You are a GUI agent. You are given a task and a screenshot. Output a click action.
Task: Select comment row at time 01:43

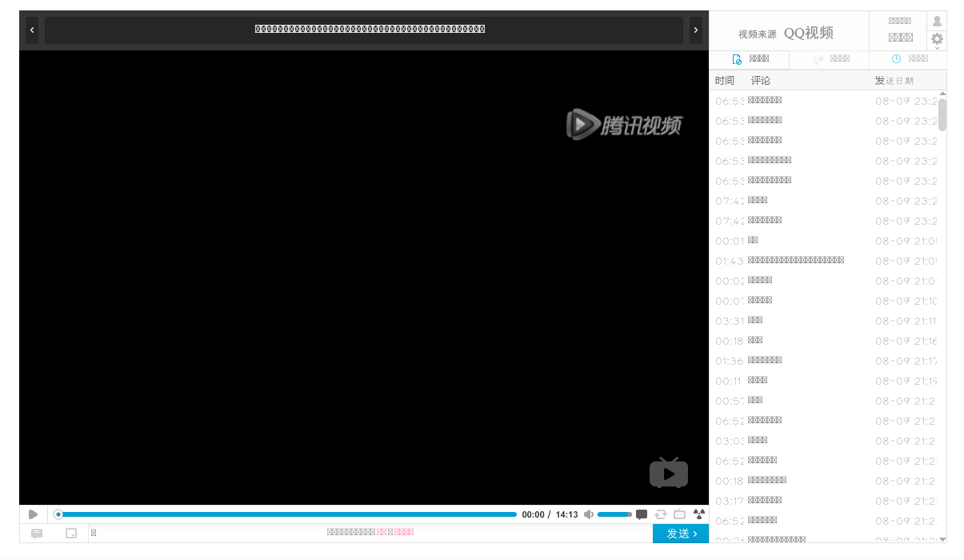point(823,261)
